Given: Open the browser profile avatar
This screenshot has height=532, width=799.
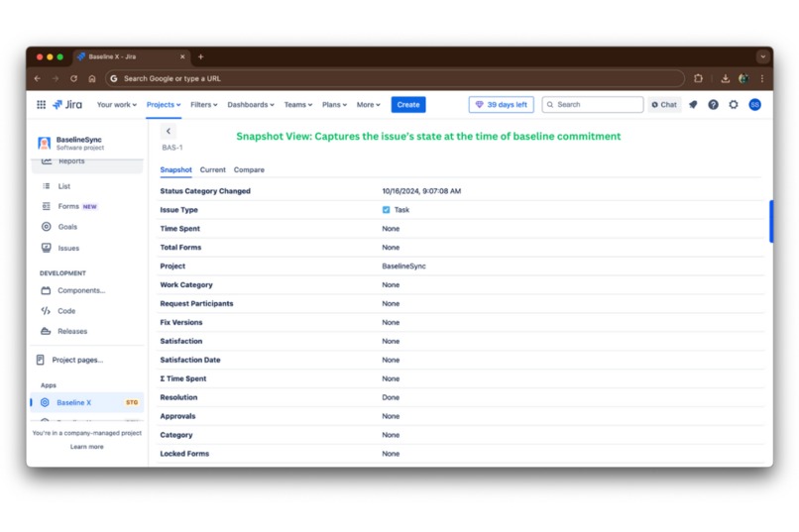Looking at the screenshot, I should [743, 78].
